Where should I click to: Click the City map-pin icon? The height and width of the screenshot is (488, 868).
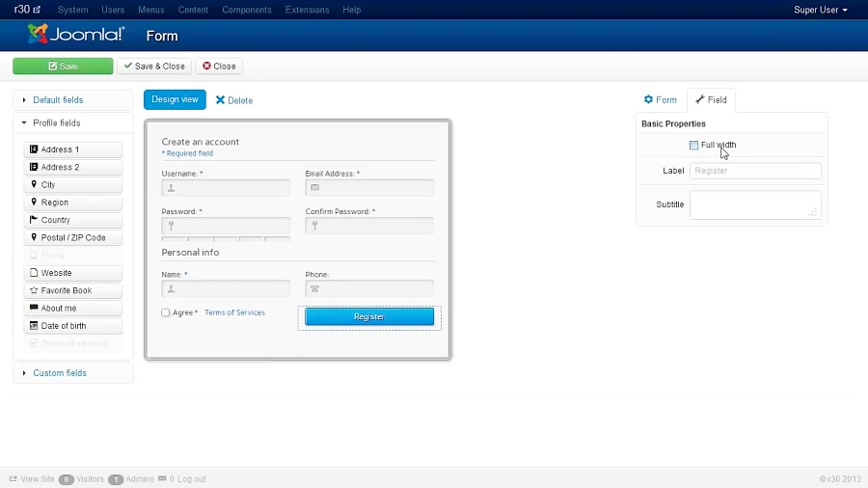[34, 184]
